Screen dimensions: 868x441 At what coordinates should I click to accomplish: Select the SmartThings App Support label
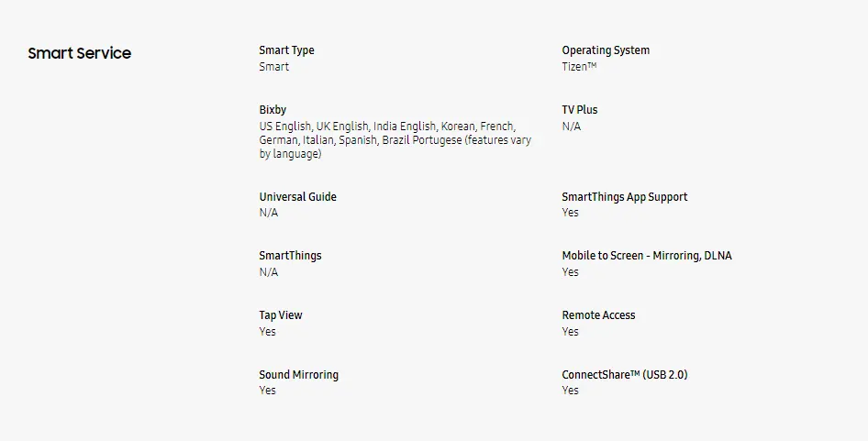pos(624,197)
